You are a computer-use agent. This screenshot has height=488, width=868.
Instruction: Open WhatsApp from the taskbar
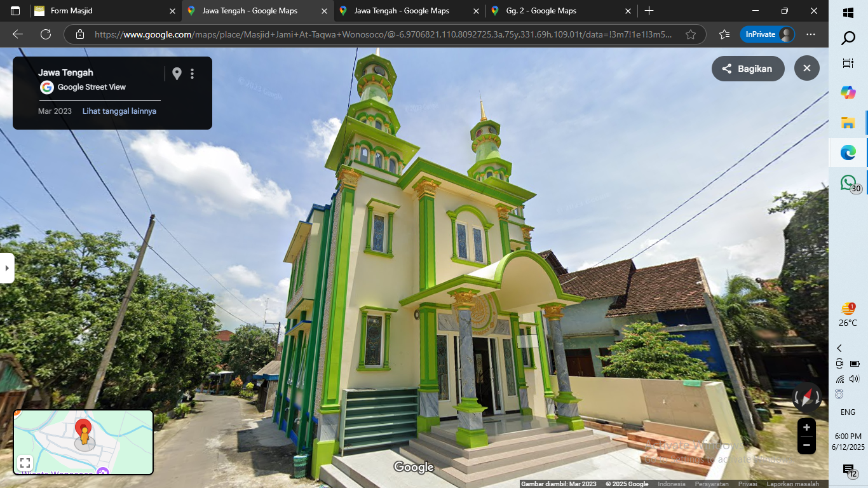848,183
